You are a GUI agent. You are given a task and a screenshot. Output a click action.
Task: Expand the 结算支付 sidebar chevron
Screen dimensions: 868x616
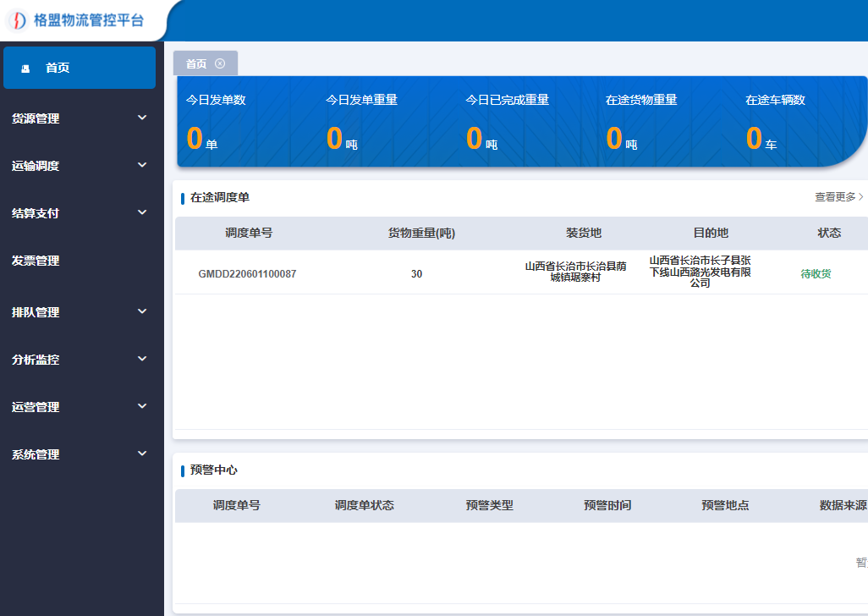(x=142, y=212)
